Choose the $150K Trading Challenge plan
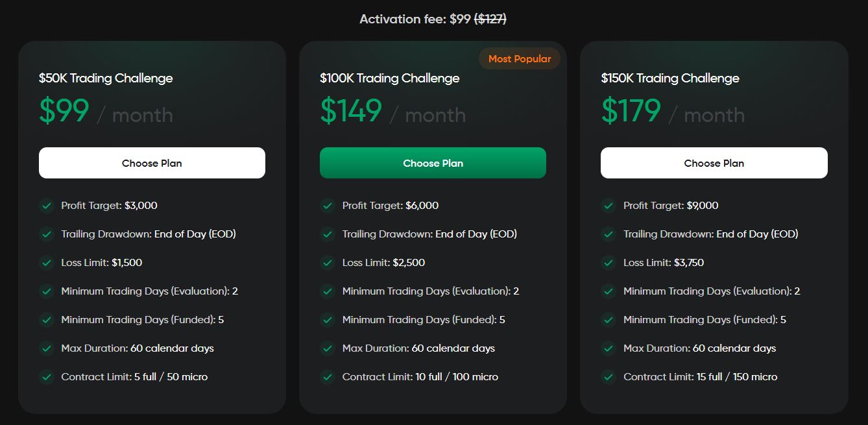The height and width of the screenshot is (425, 868). point(714,163)
